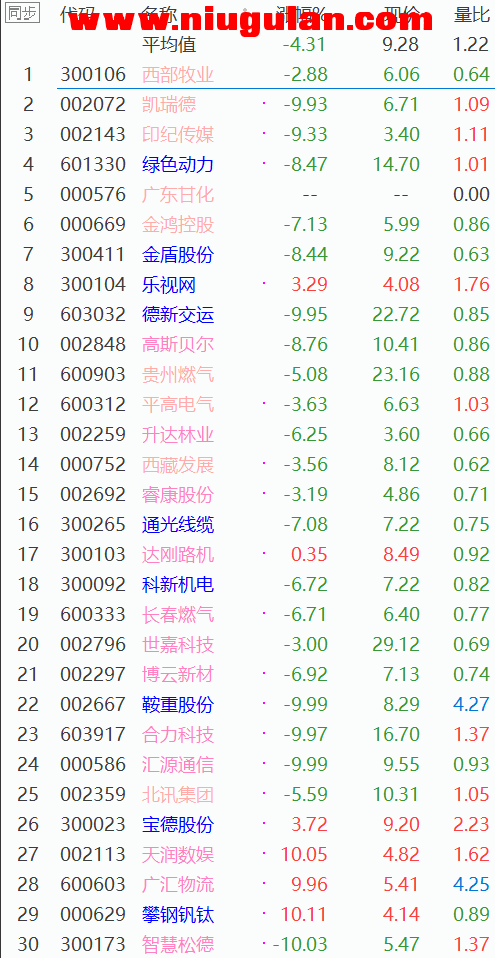Select row number 13 升达林业
Image resolution: width=495 pixels, height=958 pixels.
[x=248, y=434]
